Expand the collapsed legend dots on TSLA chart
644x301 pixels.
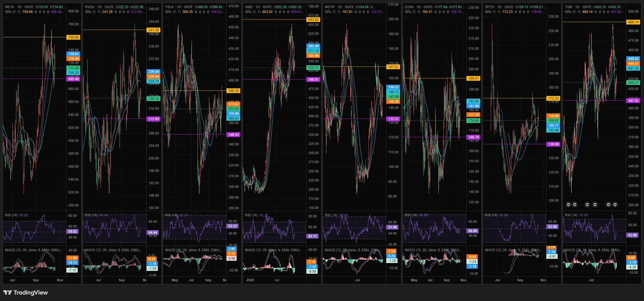[167, 17]
